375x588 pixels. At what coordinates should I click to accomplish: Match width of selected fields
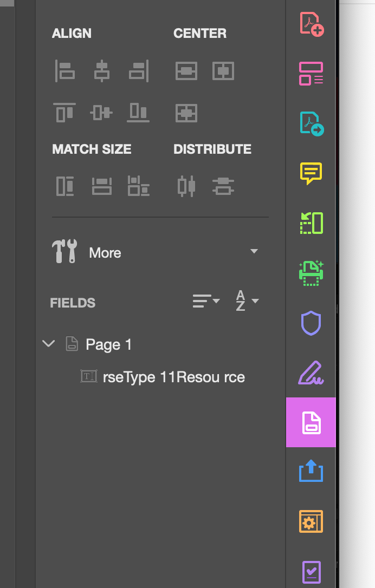coord(64,186)
